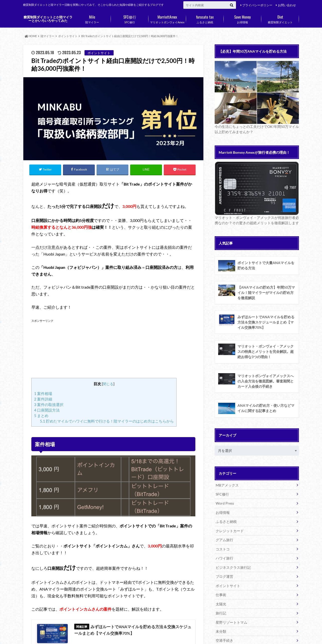The width and height of the screenshot is (322, 644).
Task: Click ポイントサイト breadcrumb link
Action: [x=68, y=36]
